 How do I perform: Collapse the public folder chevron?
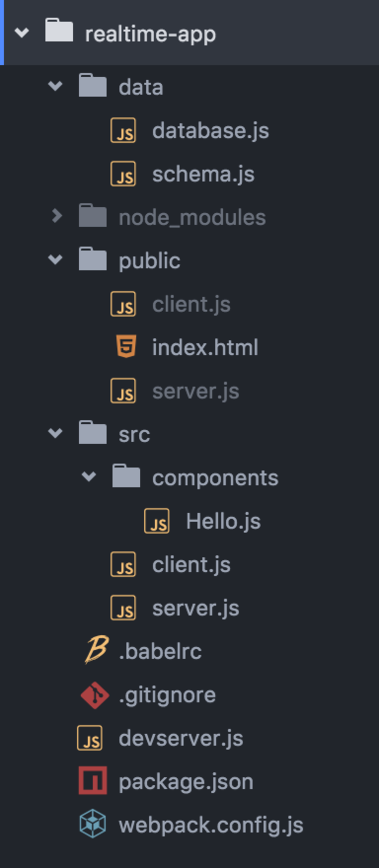55,259
